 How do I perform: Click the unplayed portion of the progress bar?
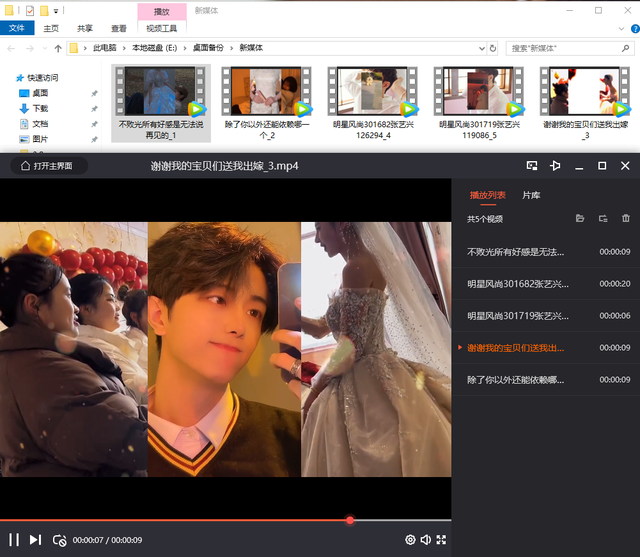tap(402, 520)
